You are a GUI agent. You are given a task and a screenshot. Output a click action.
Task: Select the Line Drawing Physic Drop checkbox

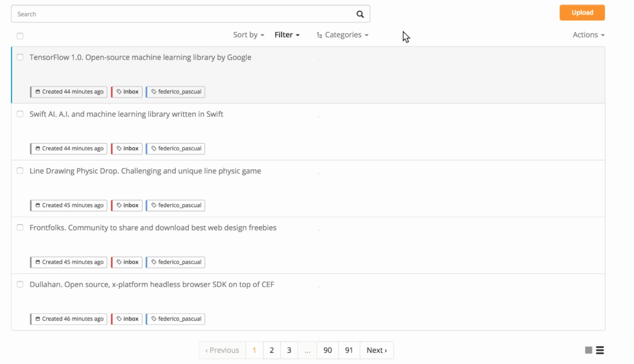(20, 171)
